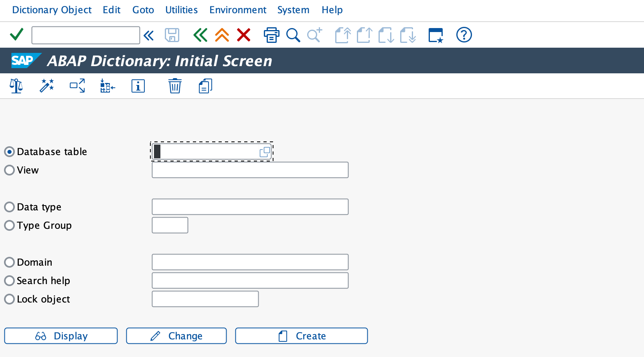The image size is (644, 357).
Task: Click the Information 'i' icon
Action: [138, 86]
